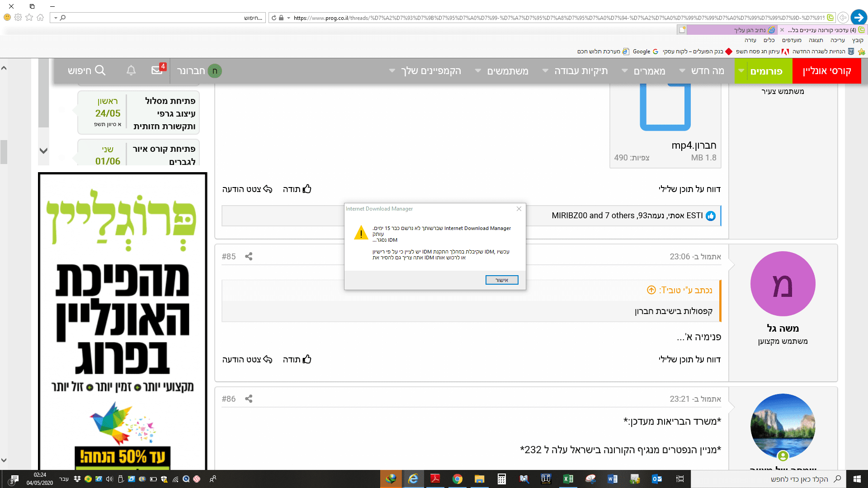
Task: Expand the sidebar events chevron
Action: point(44,151)
